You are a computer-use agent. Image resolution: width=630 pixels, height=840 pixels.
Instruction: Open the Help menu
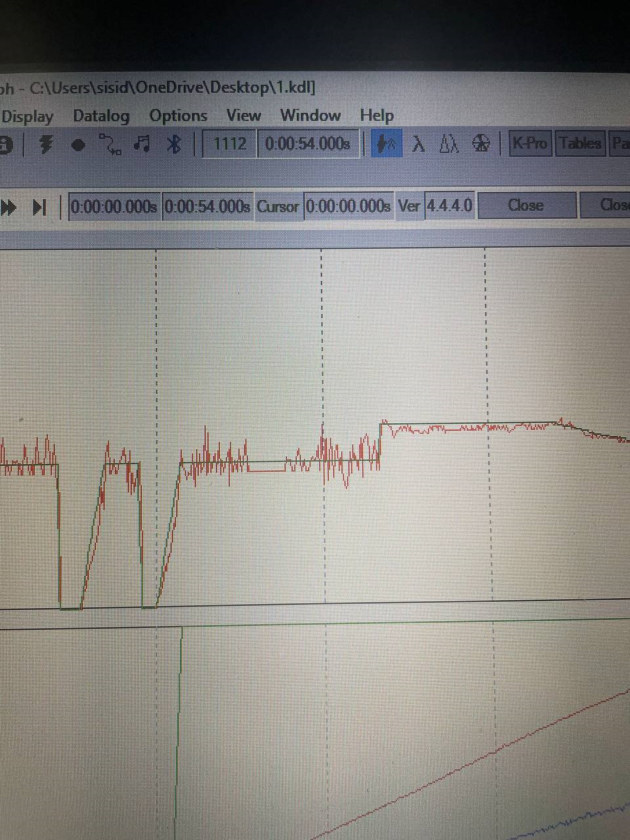[x=377, y=115]
